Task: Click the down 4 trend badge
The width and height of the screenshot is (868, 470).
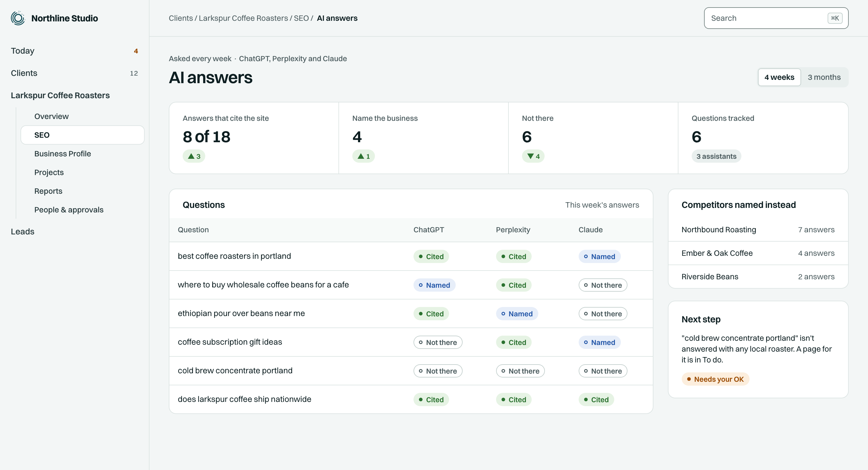Action: [533, 156]
